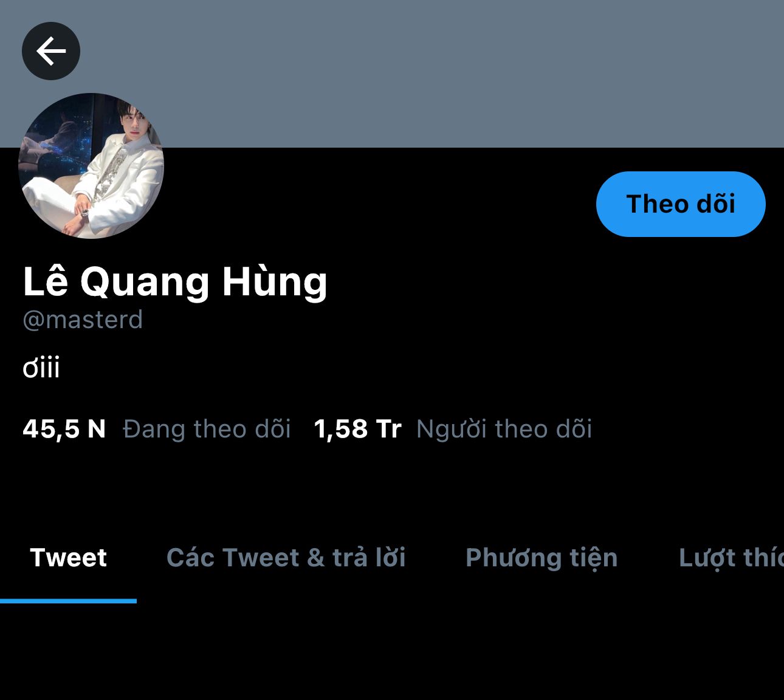Open the Các Tweet & trả lời tab
The image size is (784, 700).
click(286, 558)
